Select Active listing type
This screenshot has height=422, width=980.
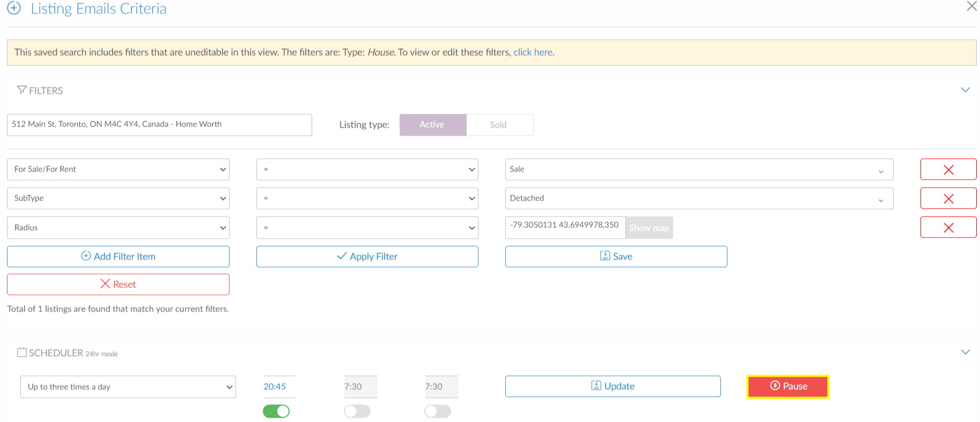click(432, 124)
